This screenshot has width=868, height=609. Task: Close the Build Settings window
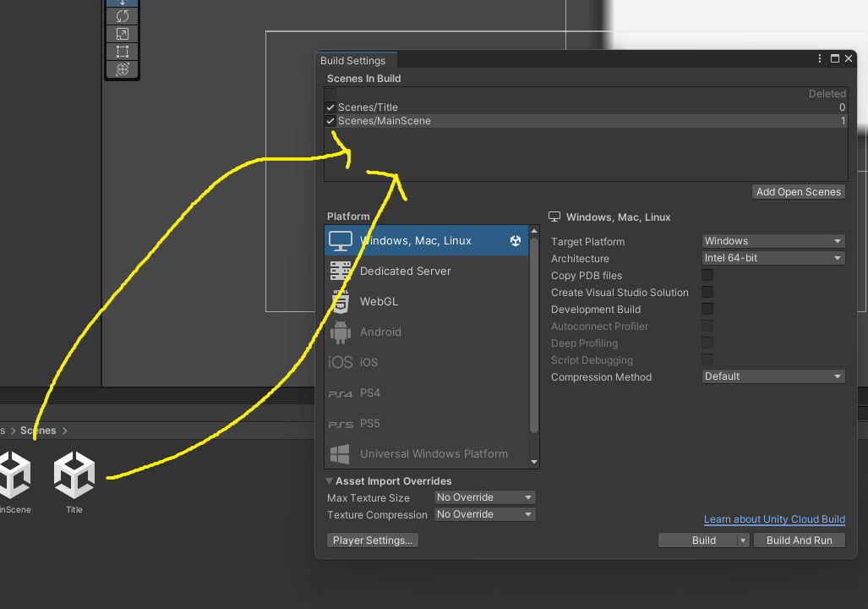[849, 58]
